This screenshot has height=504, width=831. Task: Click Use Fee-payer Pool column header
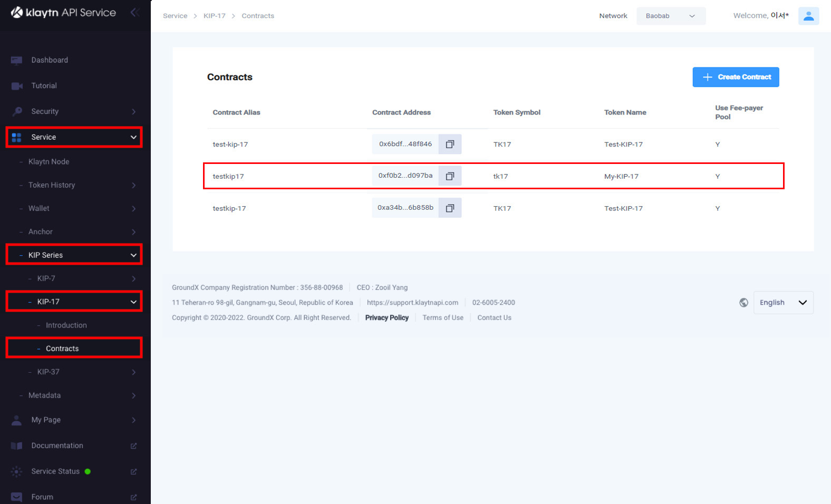click(739, 112)
